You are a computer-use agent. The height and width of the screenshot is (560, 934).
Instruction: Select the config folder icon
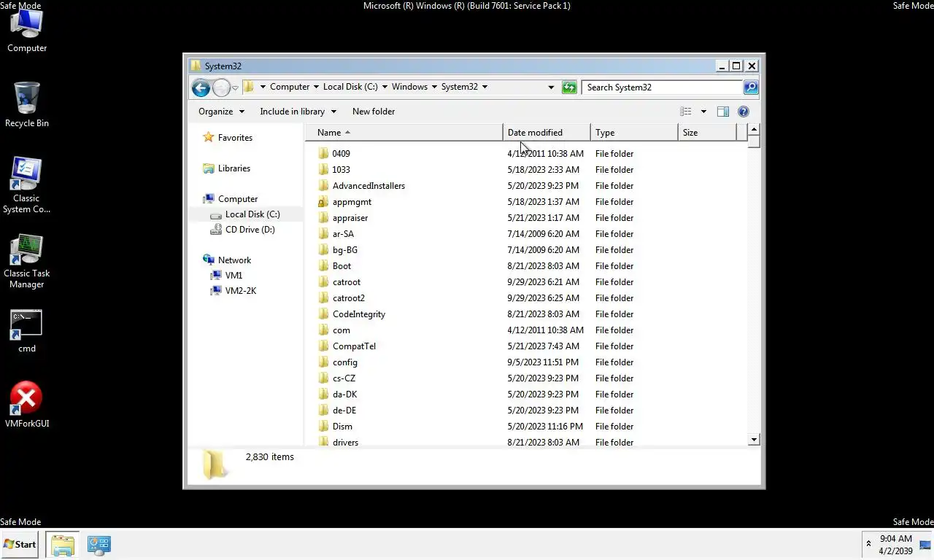[x=324, y=362]
